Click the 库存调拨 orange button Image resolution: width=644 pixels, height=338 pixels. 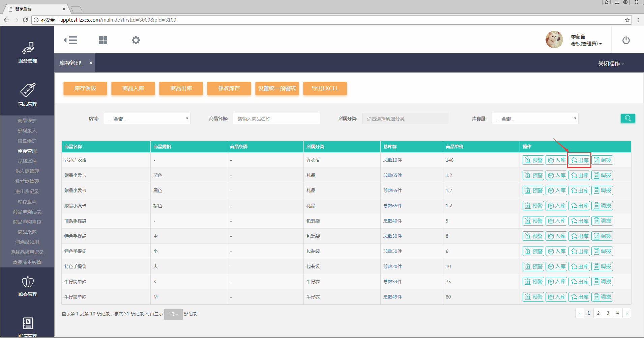(x=85, y=88)
